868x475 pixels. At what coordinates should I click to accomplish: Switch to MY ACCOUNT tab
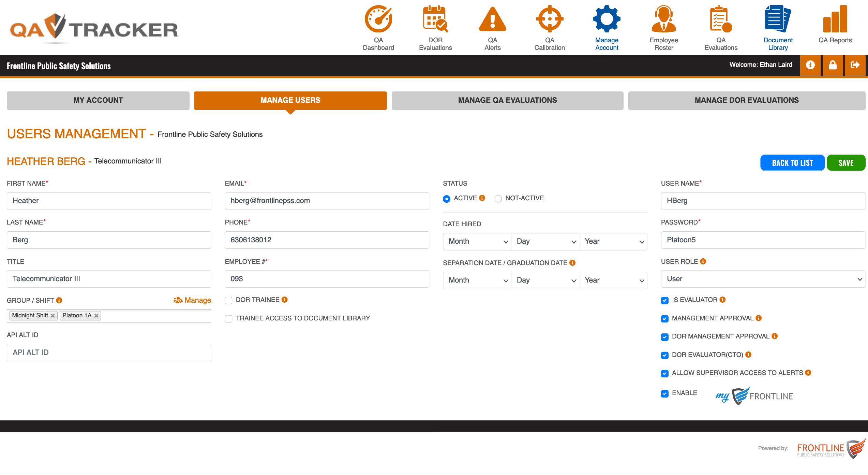98,100
